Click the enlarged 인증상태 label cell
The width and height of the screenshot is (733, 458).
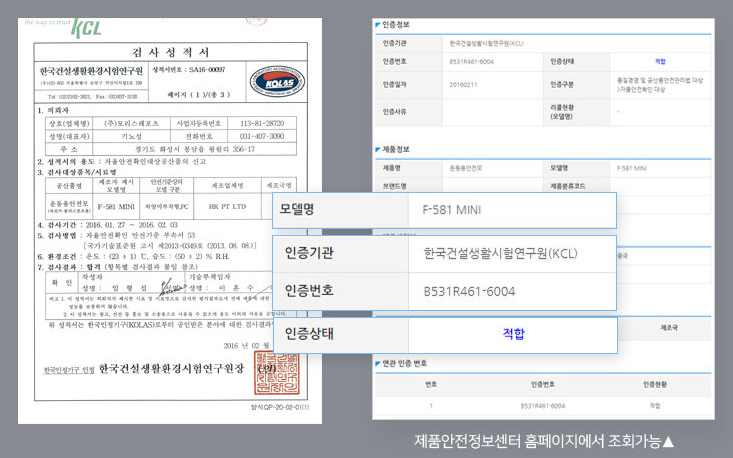pos(340,335)
